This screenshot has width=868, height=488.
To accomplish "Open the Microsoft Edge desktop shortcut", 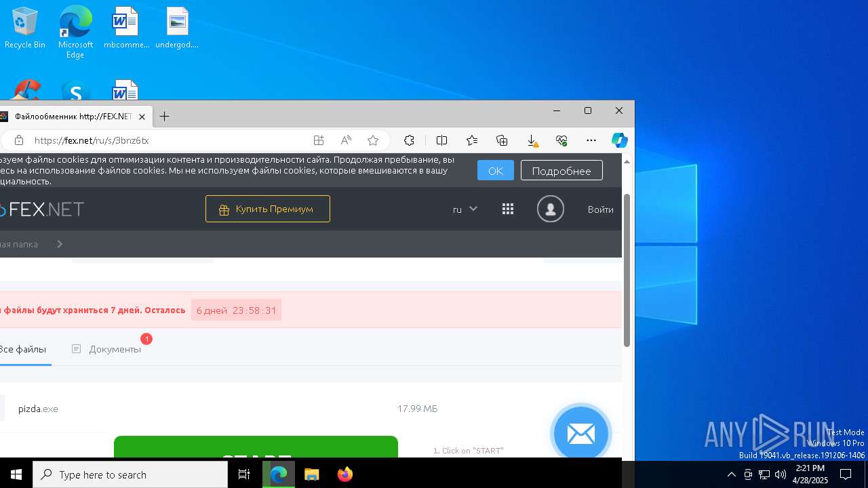I will click(x=75, y=32).
